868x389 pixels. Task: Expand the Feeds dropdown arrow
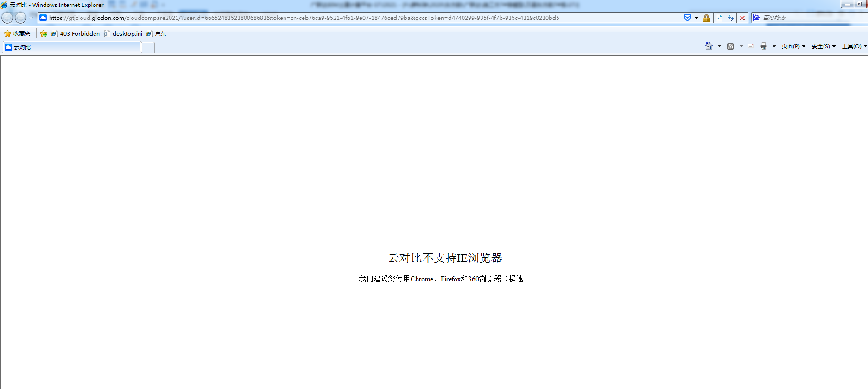tap(741, 46)
